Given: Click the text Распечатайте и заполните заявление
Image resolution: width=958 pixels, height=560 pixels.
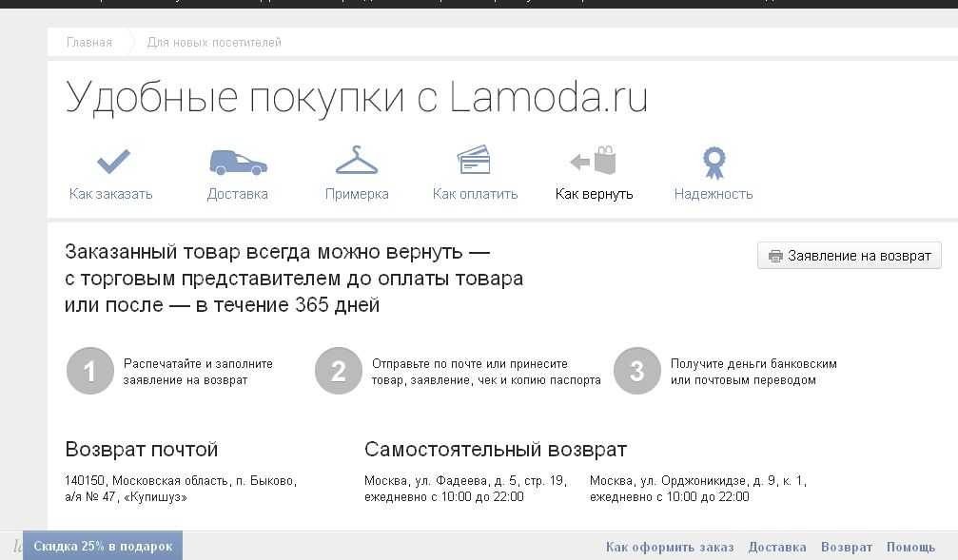Looking at the screenshot, I should 198,372.
